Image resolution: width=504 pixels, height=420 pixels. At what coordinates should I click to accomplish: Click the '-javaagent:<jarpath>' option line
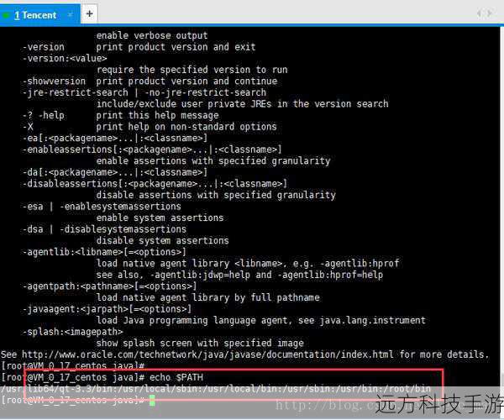(x=107, y=309)
